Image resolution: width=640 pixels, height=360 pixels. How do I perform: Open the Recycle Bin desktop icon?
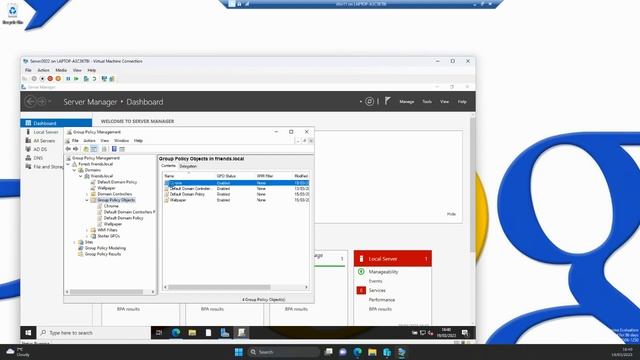12,13
